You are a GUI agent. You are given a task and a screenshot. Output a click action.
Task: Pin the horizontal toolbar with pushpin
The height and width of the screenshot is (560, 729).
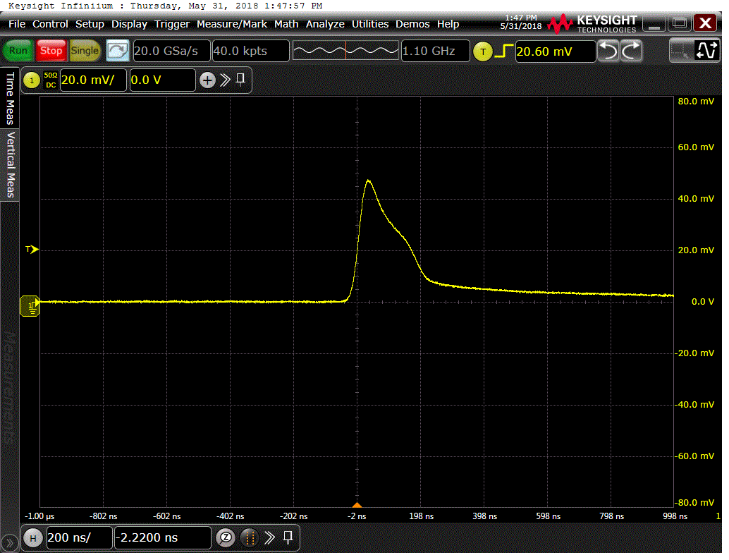pos(288,538)
